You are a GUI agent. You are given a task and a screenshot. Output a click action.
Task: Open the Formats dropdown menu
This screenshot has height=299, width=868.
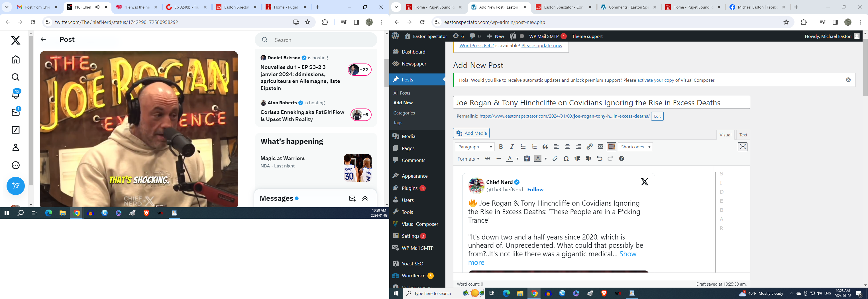coord(468,159)
